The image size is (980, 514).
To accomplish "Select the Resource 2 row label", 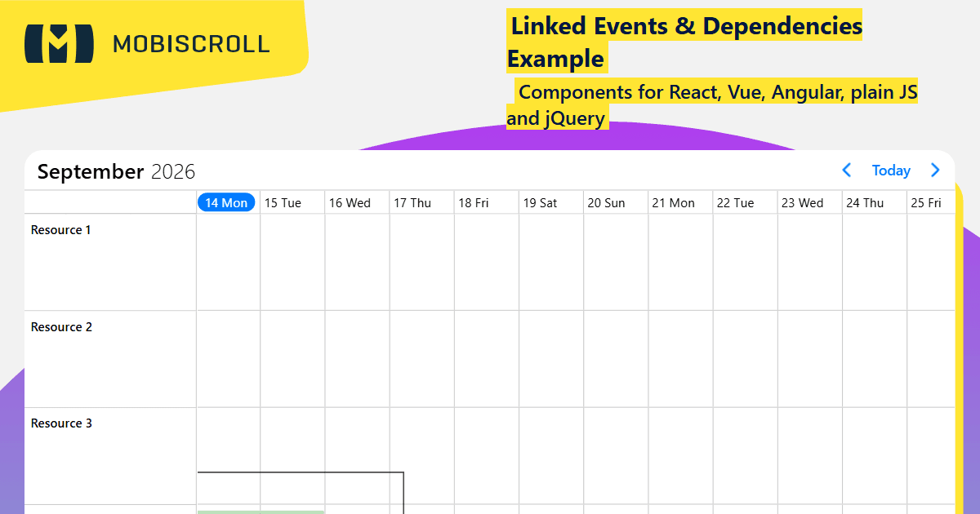I will (x=61, y=327).
